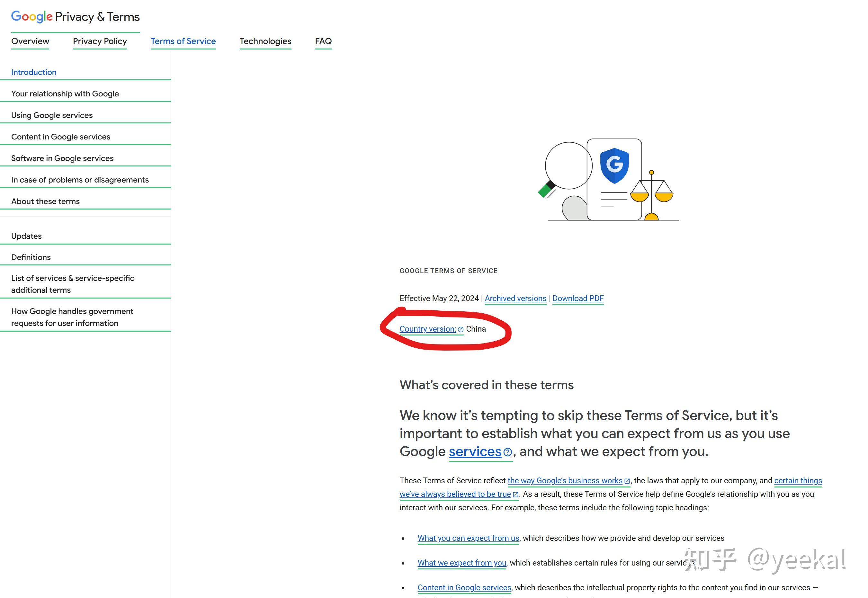The width and height of the screenshot is (868, 598).
Task: Download the terms PDF
Action: click(x=578, y=298)
